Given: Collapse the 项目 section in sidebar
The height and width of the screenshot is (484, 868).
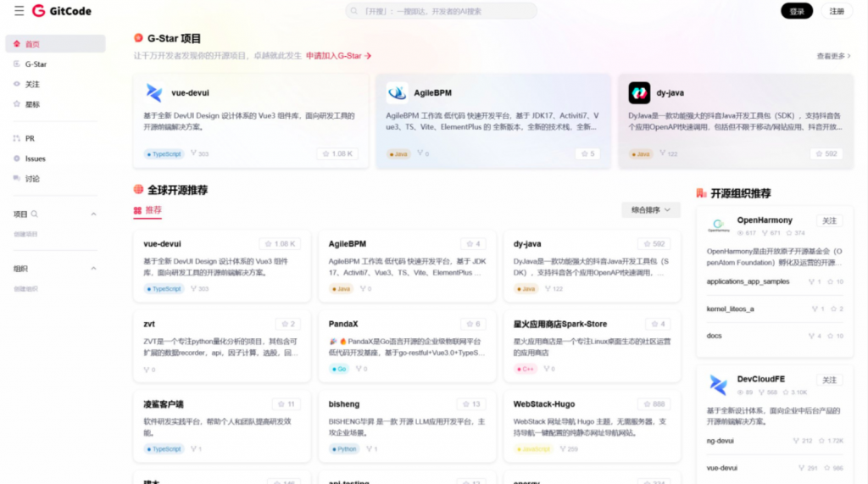Looking at the screenshot, I should (x=93, y=214).
